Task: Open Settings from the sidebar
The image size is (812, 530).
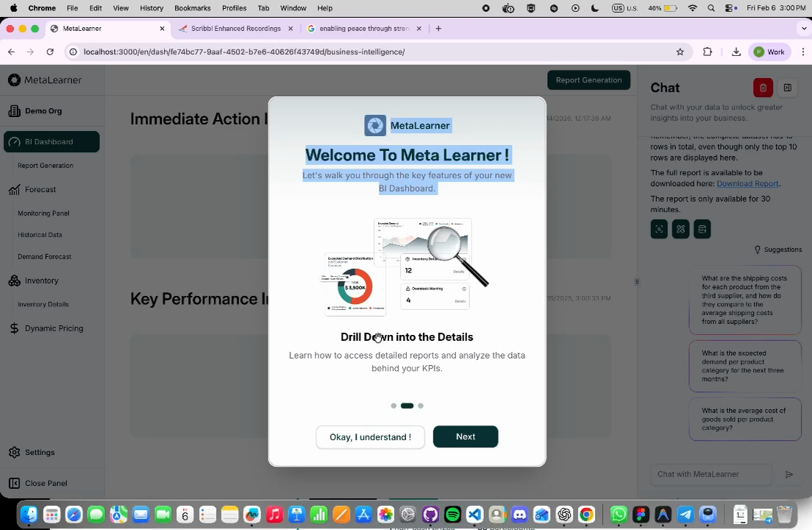Action: point(40,452)
